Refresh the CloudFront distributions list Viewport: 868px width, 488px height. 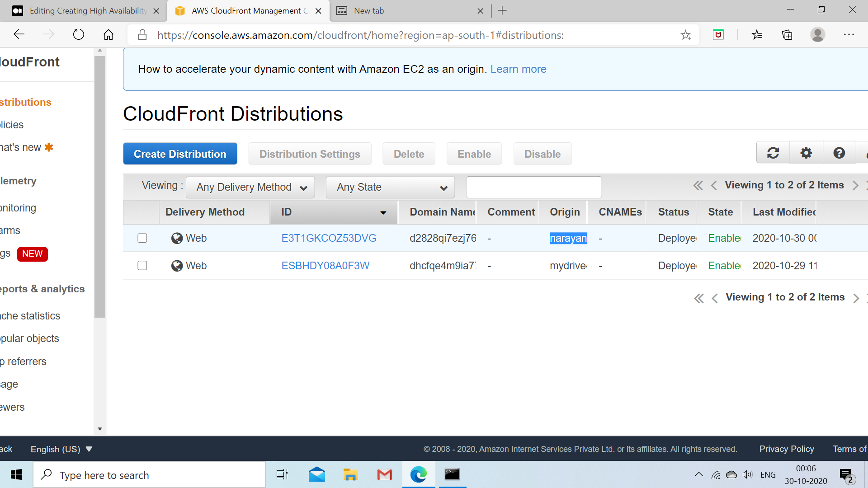click(x=773, y=153)
